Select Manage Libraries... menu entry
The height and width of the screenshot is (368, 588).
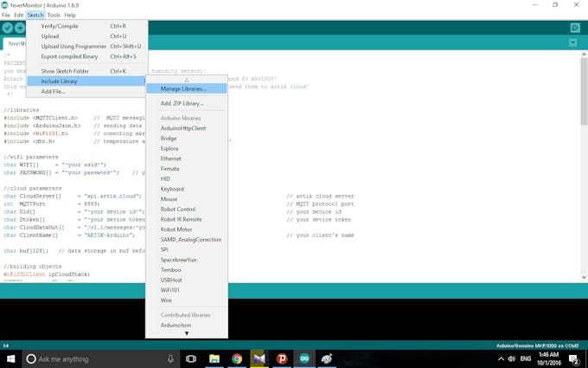[182, 88]
